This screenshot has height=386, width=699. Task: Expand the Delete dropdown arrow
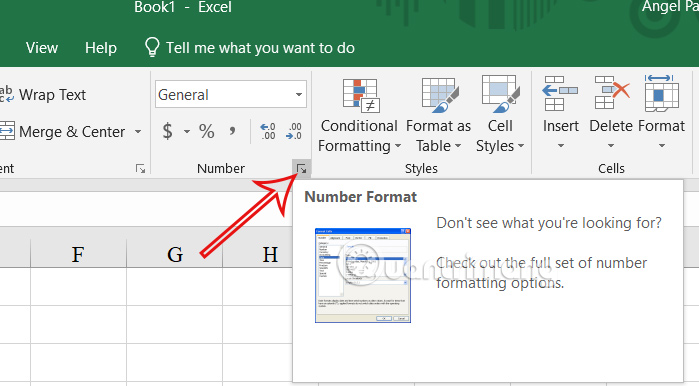tap(611, 146)
